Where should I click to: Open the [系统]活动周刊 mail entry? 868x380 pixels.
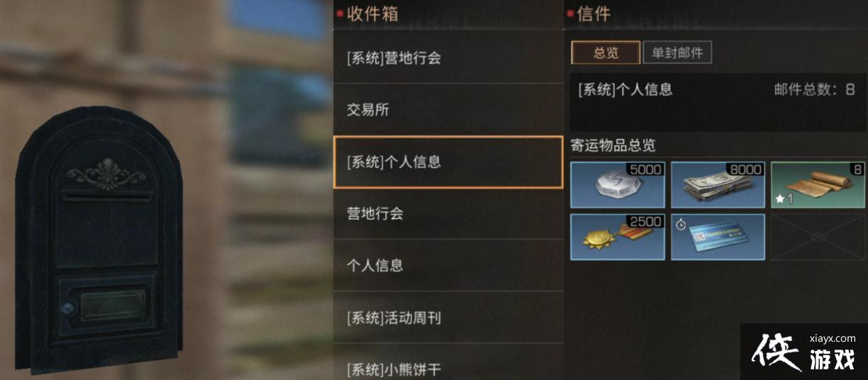[x=448, y=318]
